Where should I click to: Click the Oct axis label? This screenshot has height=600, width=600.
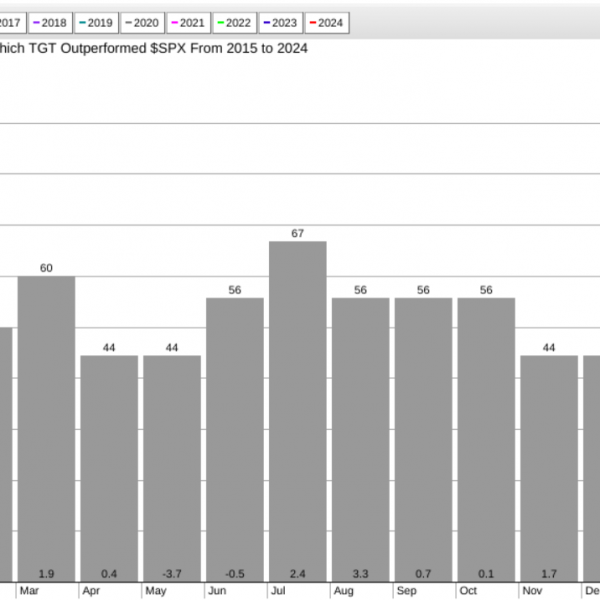click(468, 591)
